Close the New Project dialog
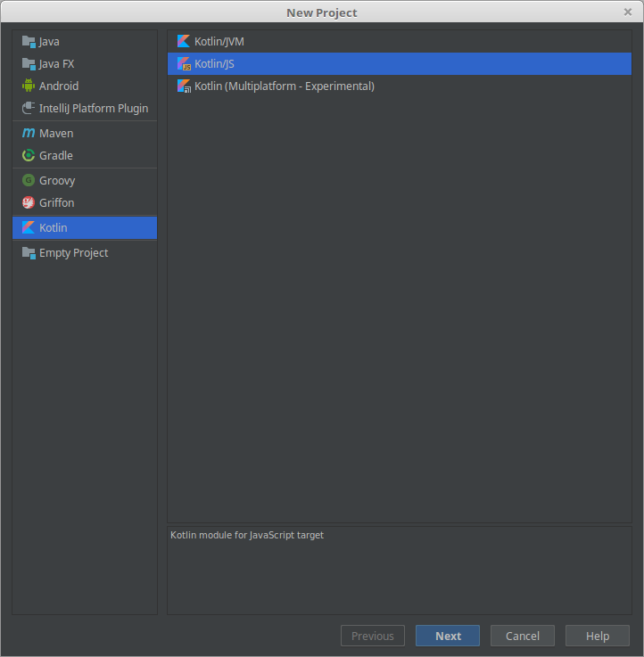This screenshot has height=657, width=644. [x=628, y=12]
